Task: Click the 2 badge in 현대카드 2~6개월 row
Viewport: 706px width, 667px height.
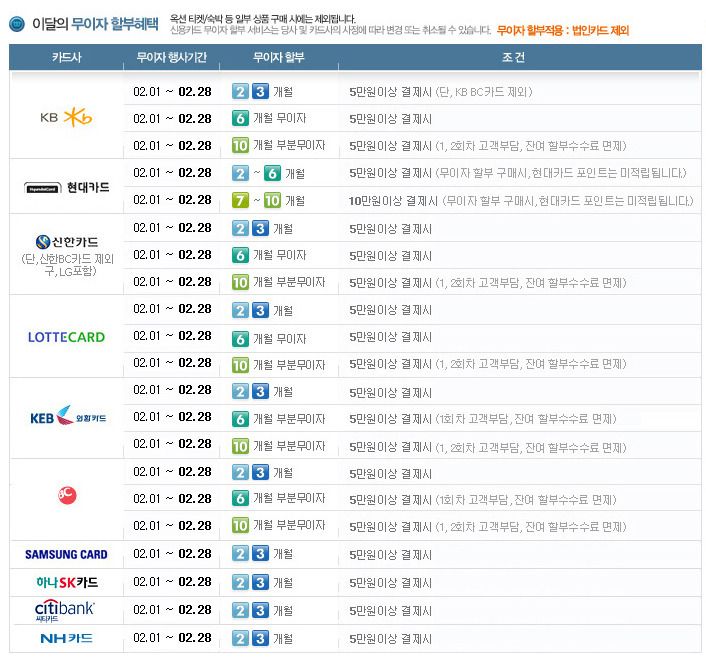Action: (x=240, y=173)
